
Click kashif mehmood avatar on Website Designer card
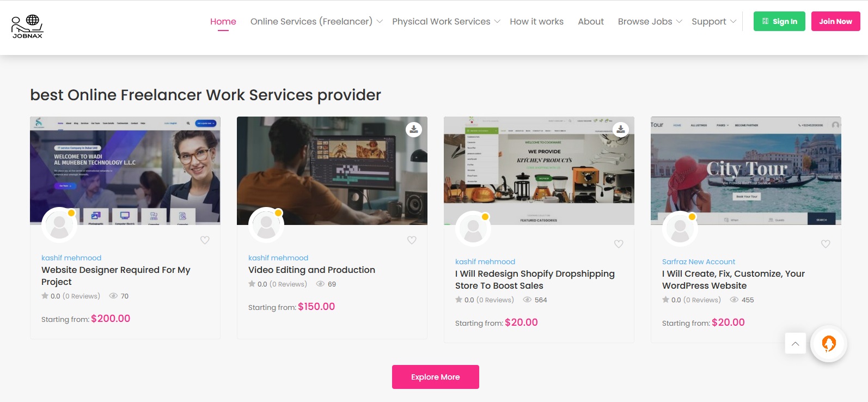pyautogui.click(x=59, y=224)
